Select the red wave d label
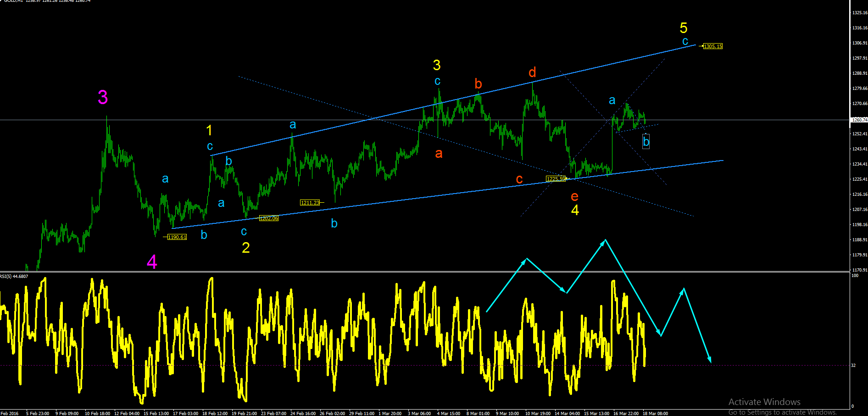The image size is (868, 416). [x=532, y=72]
